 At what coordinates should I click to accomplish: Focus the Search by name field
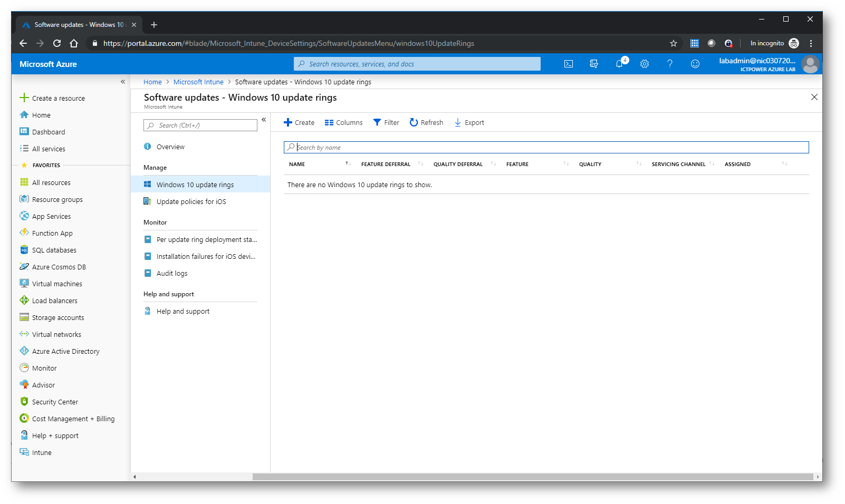pyautogui.click(x=546, y=147)
